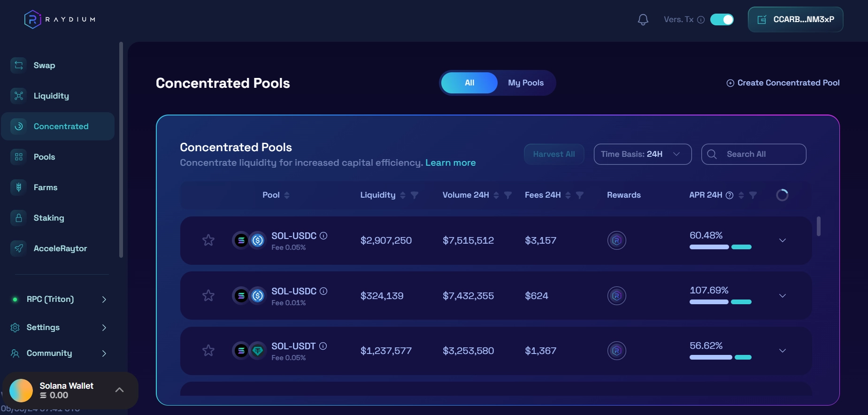Click the pool list scrollbar

click(x=819, y=226)
